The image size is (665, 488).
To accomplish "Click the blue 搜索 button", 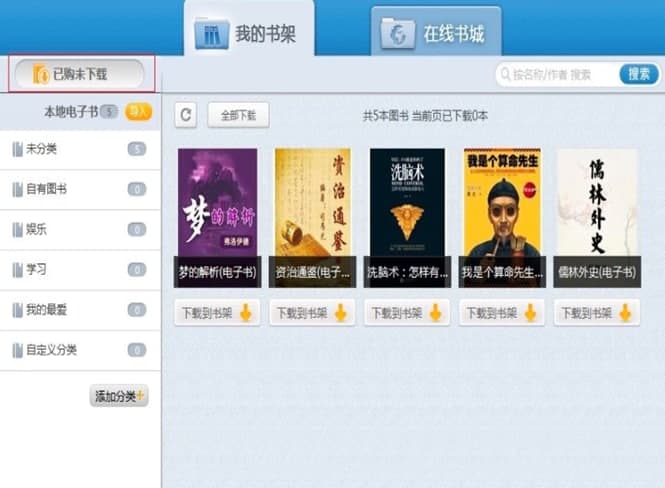I will pos(639,74).
